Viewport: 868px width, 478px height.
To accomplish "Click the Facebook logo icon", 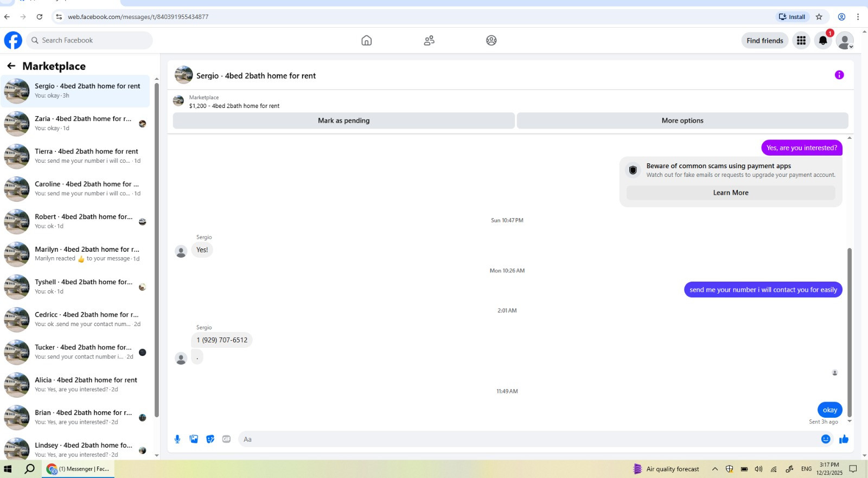I will (13, 40).
